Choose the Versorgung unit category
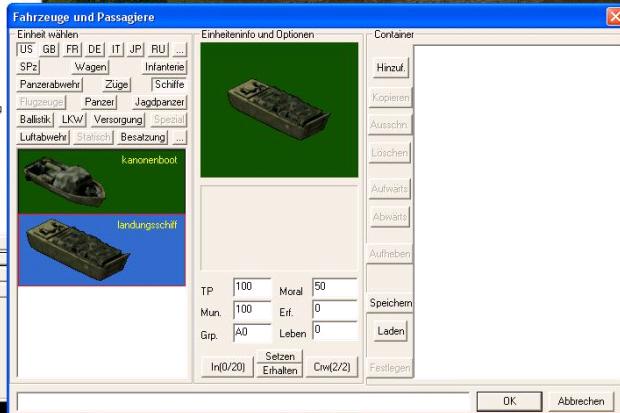This screenshot has width=620, height=413. 118,119
